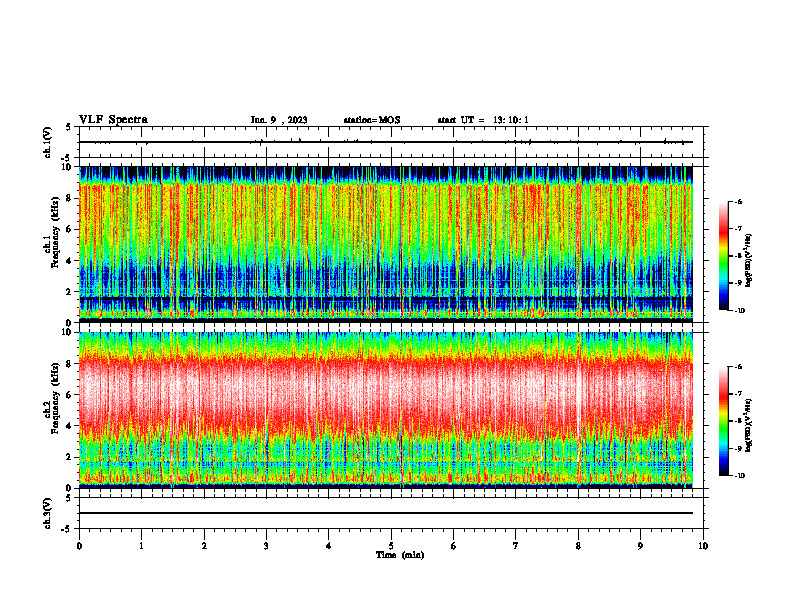
Task: Click the ch.2 color bar log(PSD) unit label
Action: (x=749, y=425)
